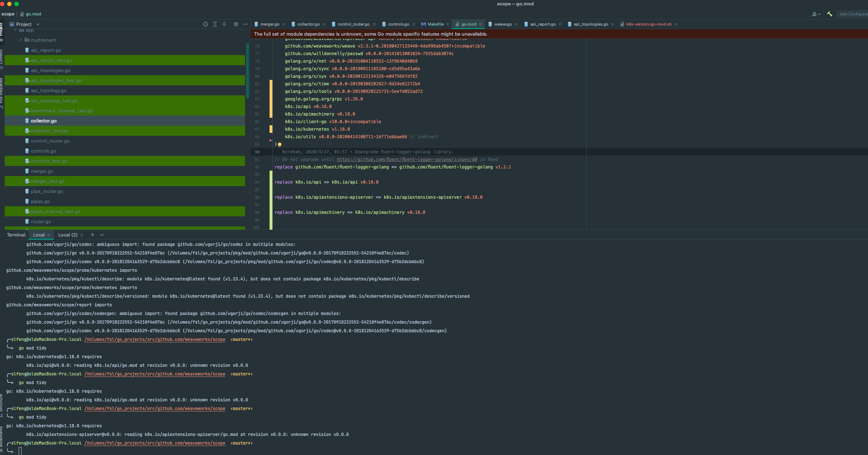The image size is (868, 455).
Task: Hide the Project panel with minus icon
Action: [245, 24]
